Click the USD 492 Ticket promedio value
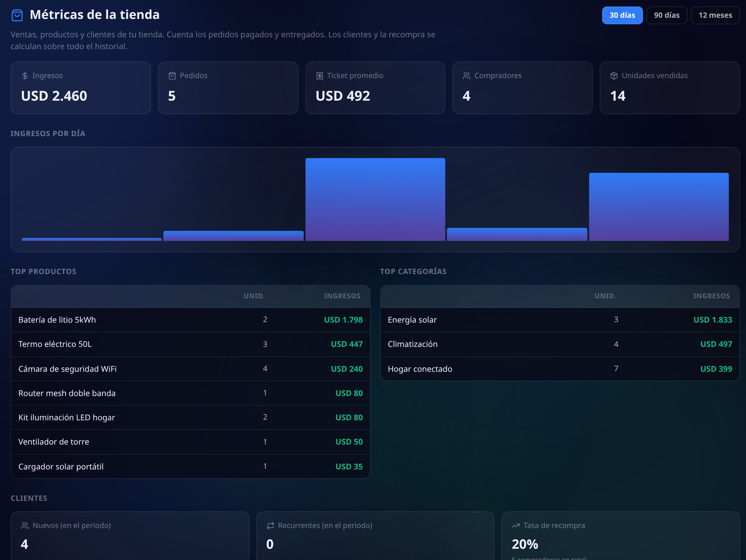Screen dimensions: 746x560 [x=343, y=96]
